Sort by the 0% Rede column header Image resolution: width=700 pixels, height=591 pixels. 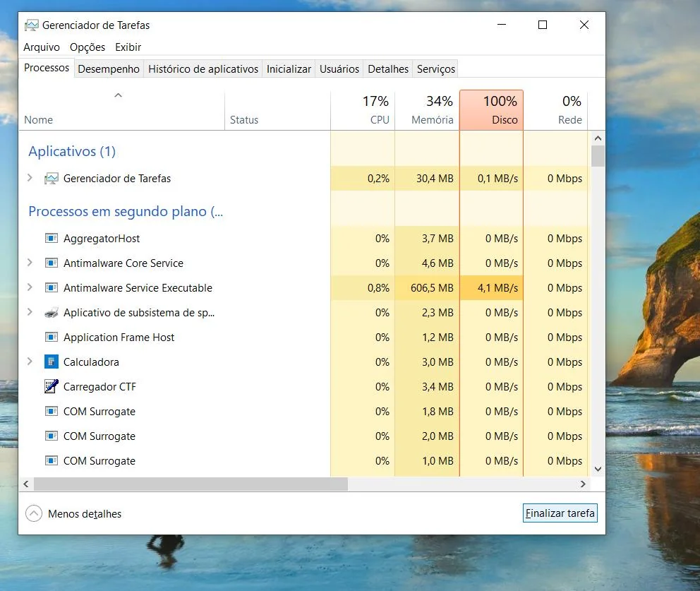click(555, 111)
